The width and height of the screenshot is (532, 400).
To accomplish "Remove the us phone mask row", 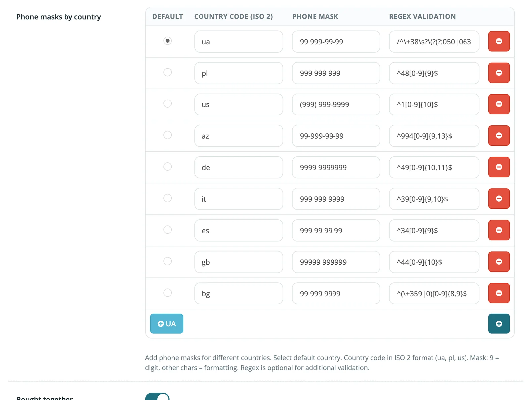I will pos(499,104).
